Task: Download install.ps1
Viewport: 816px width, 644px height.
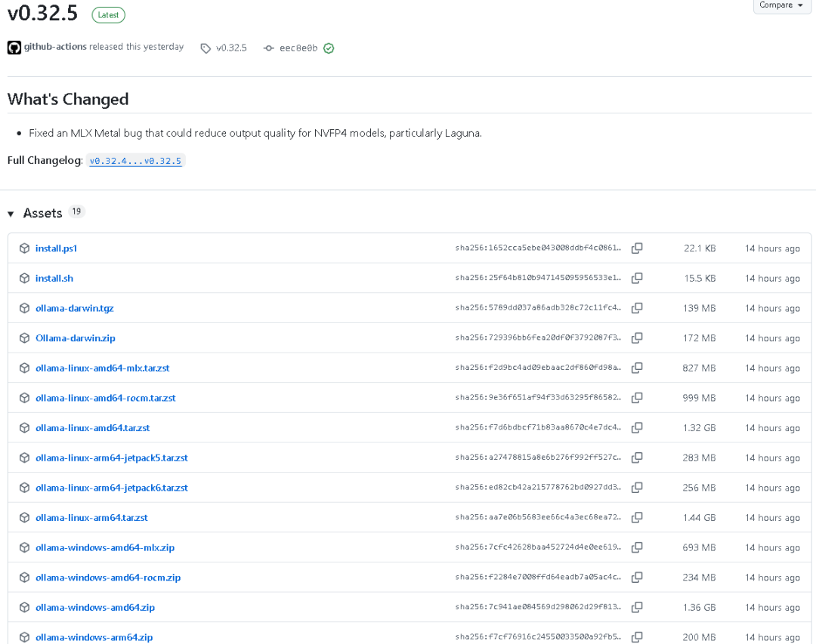Action: 56,248
